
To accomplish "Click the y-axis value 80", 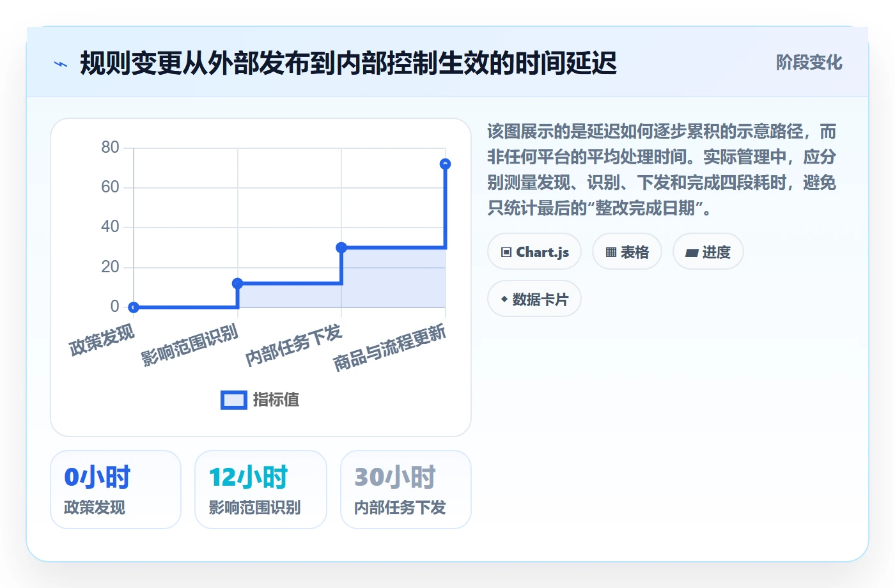I will pyautogui.click(x=110, y=148).
